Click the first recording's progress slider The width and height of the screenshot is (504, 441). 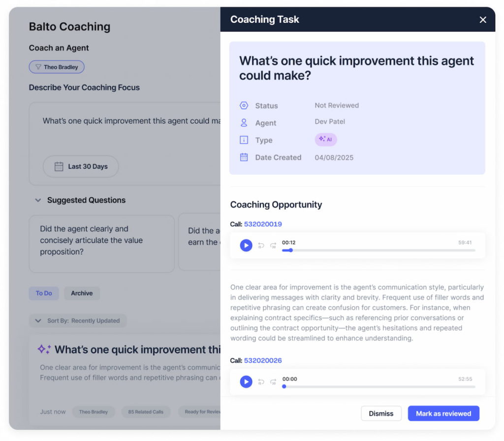[378, 250]
